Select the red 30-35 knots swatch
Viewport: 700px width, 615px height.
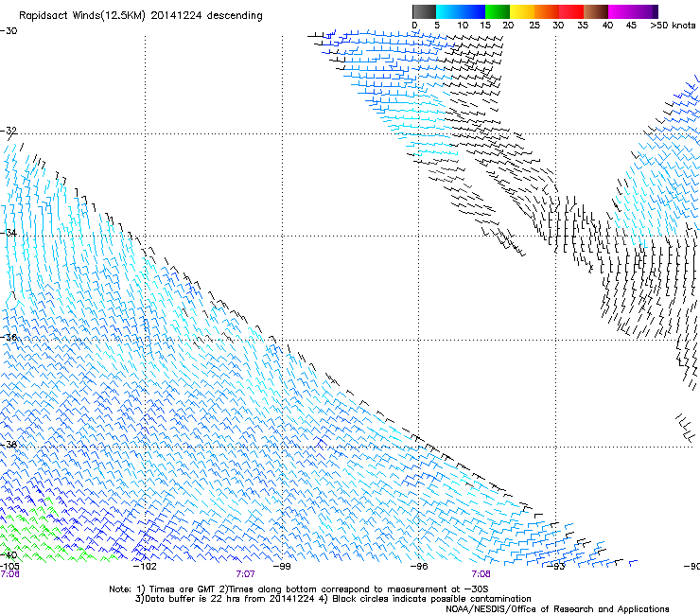tap(571, 11)
